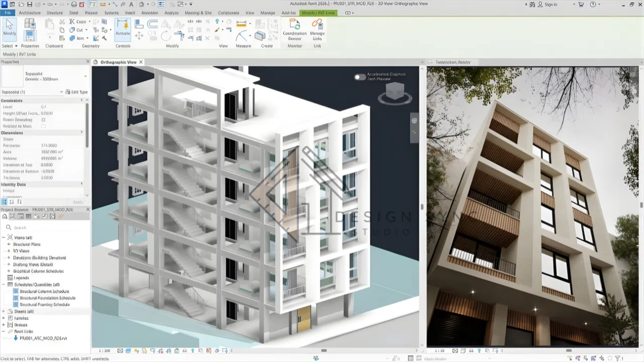Click the Offset tool icon

click(152, 24)
